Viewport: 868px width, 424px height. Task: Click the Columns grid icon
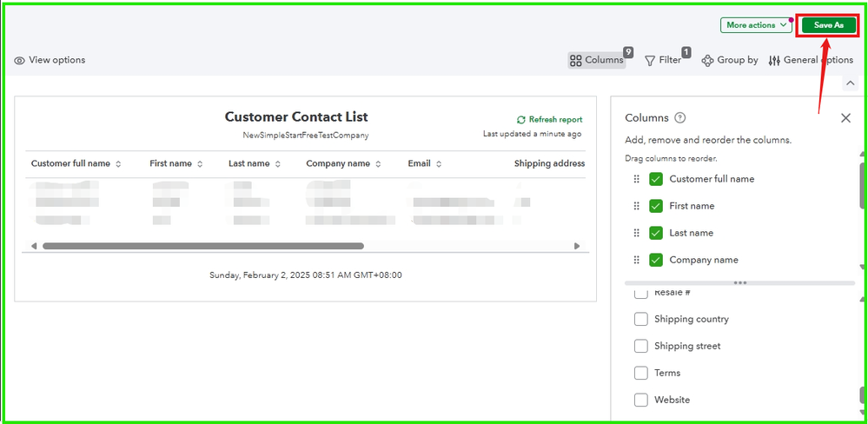575,60
